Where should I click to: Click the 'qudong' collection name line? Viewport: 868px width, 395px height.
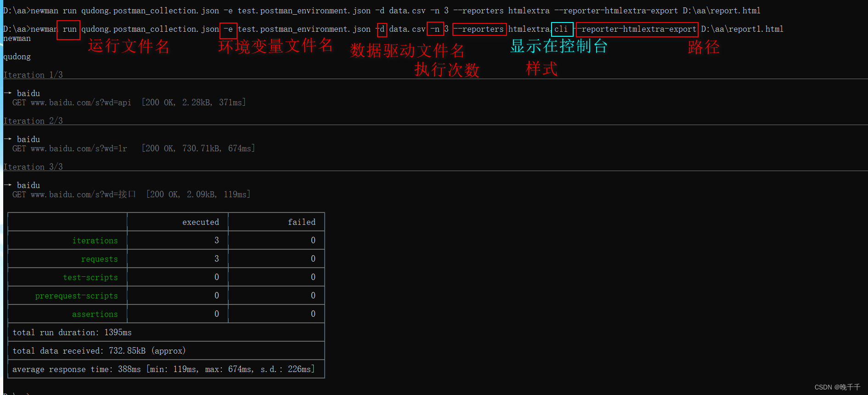pyautogui.click(x=17, y=57)
